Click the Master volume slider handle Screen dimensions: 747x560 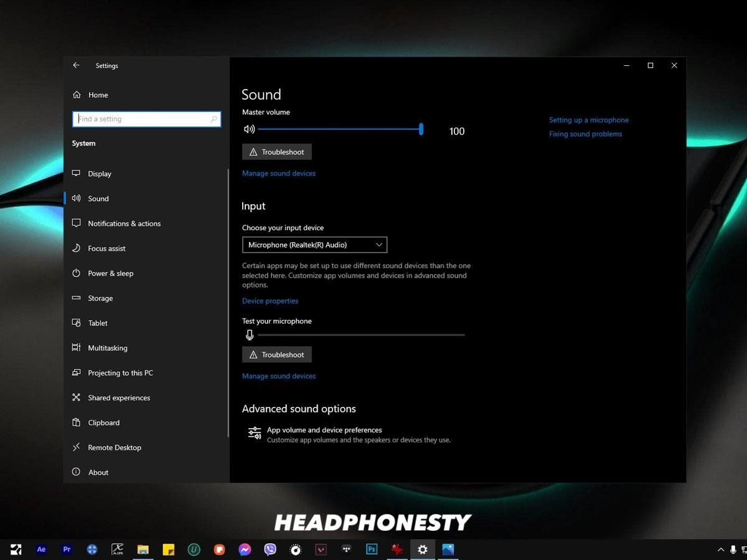tap(421, 129)
